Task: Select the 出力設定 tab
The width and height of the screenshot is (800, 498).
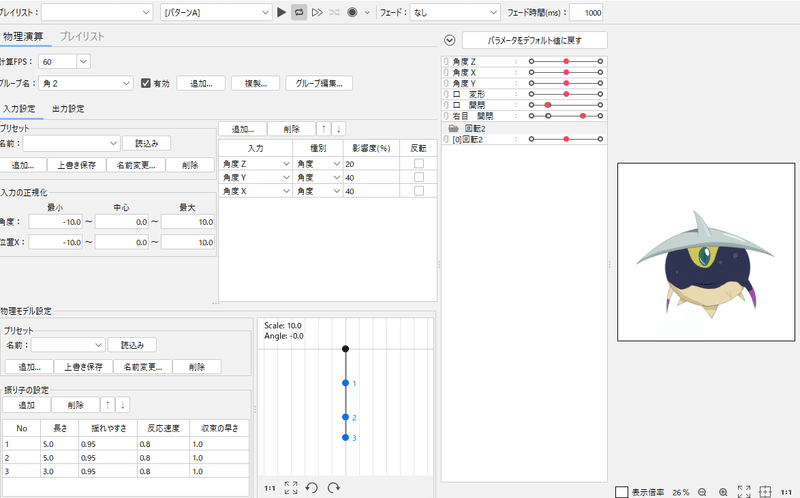Action: pyautogui.click(x=68, y=109)
